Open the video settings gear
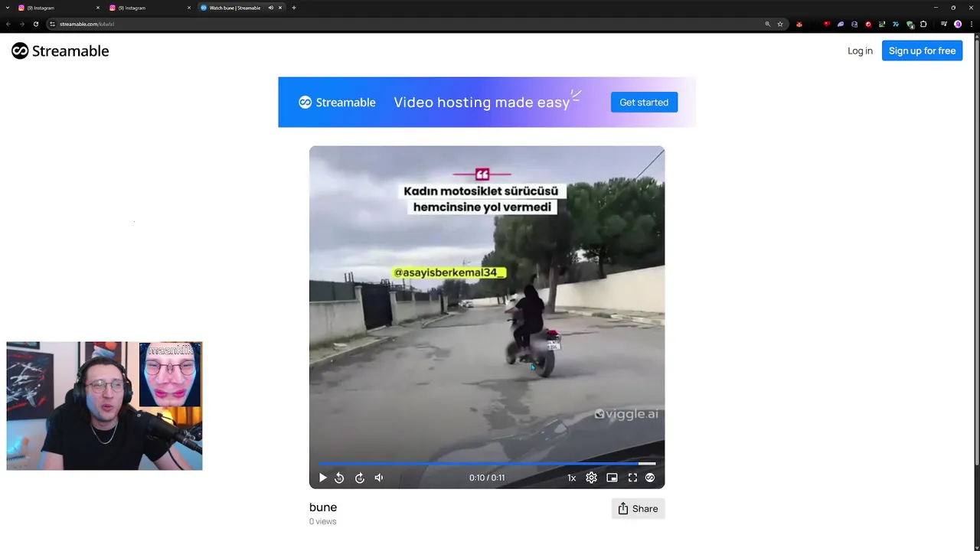 coord(591,478)
